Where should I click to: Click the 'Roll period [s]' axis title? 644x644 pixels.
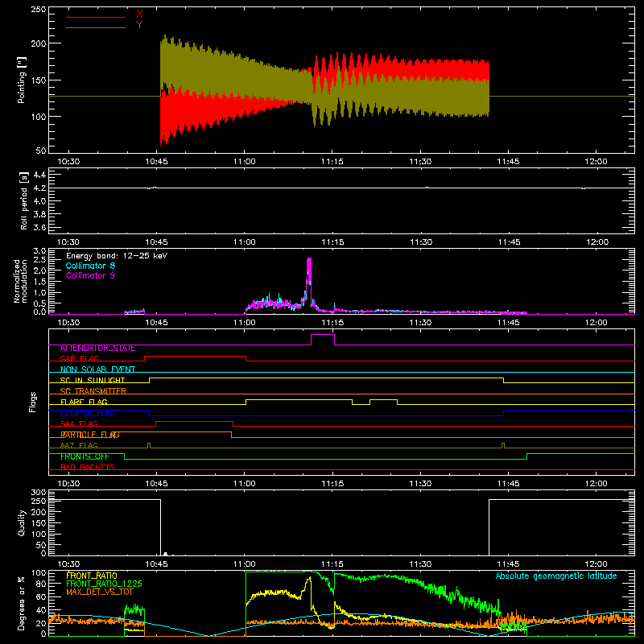click(x=24, y=200)
